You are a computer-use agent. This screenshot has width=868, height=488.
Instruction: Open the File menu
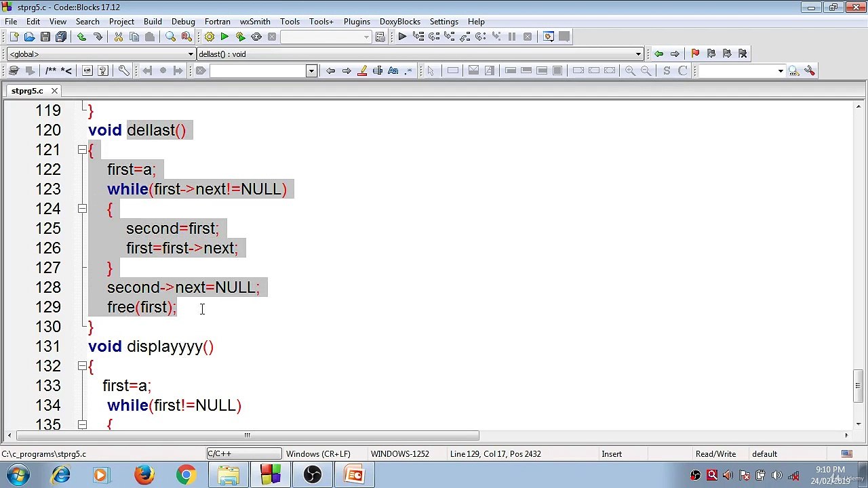click(11, 22)
